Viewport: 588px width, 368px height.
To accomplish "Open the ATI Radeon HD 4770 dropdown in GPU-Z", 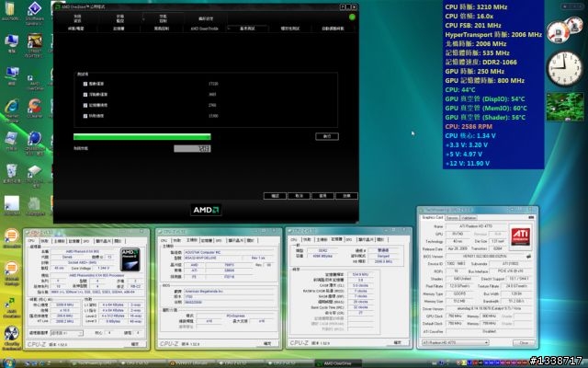I will (x=455, y=342).
